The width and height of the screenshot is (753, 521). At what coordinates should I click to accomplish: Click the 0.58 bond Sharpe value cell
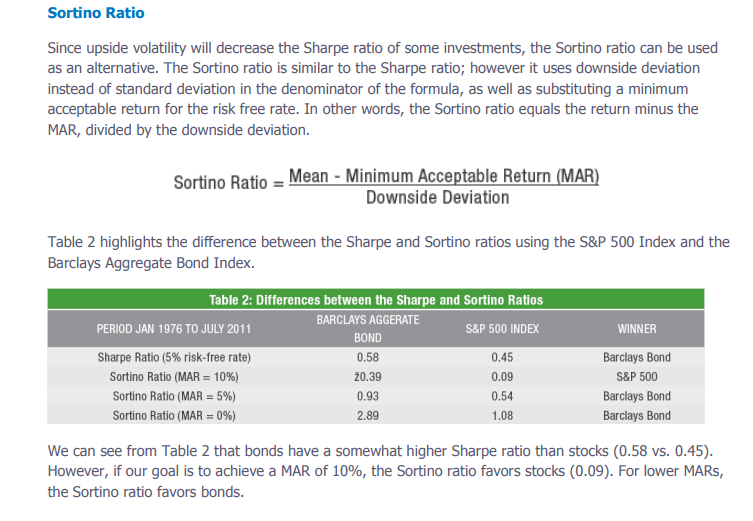click(368, 357)
